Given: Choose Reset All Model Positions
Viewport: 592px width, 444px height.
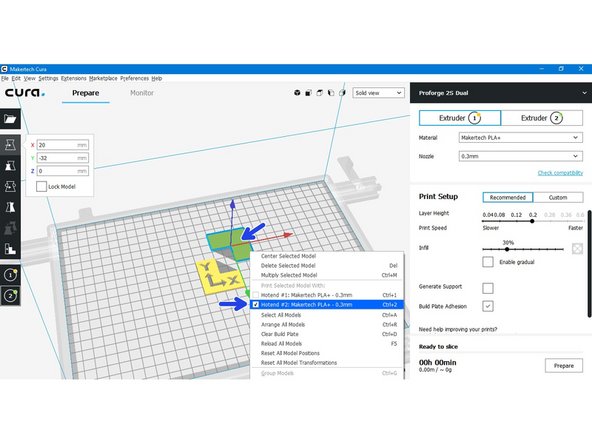Looking at the screenshot, I should coord(327,353).
